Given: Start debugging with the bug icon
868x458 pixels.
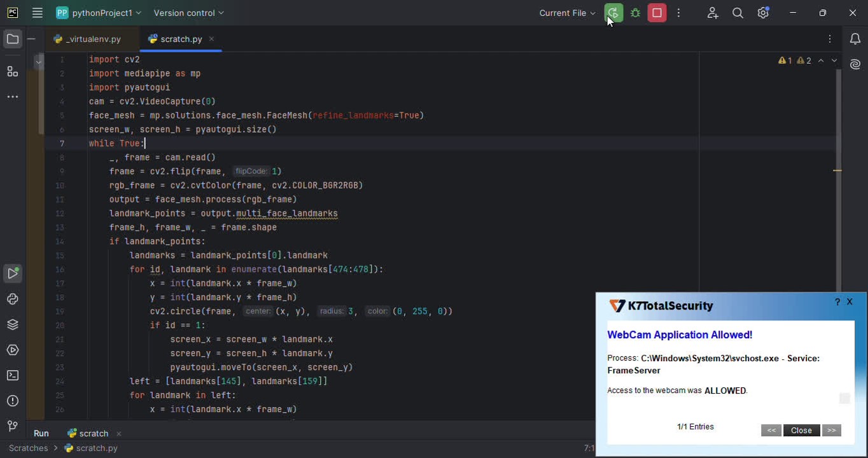Looking at the screenshot, I should (635, 13).
